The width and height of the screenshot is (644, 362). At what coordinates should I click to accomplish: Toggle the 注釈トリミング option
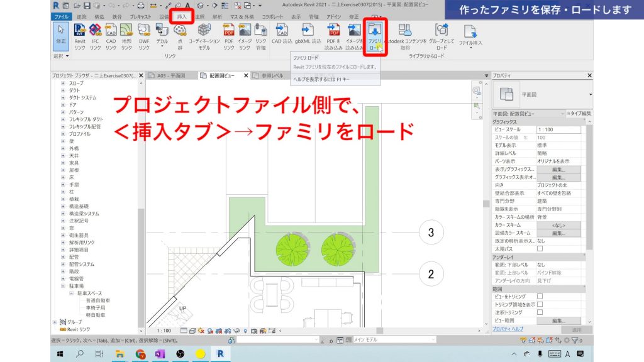point(539,311)
